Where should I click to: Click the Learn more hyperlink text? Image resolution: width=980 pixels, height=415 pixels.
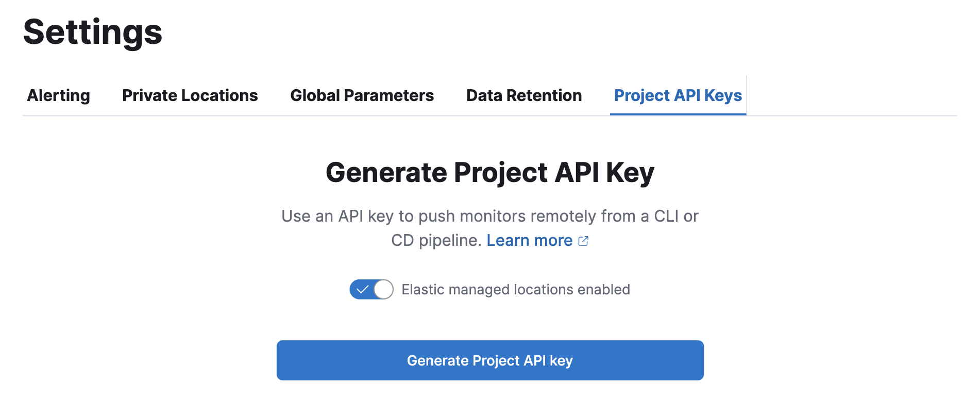[x=529, y=240]
